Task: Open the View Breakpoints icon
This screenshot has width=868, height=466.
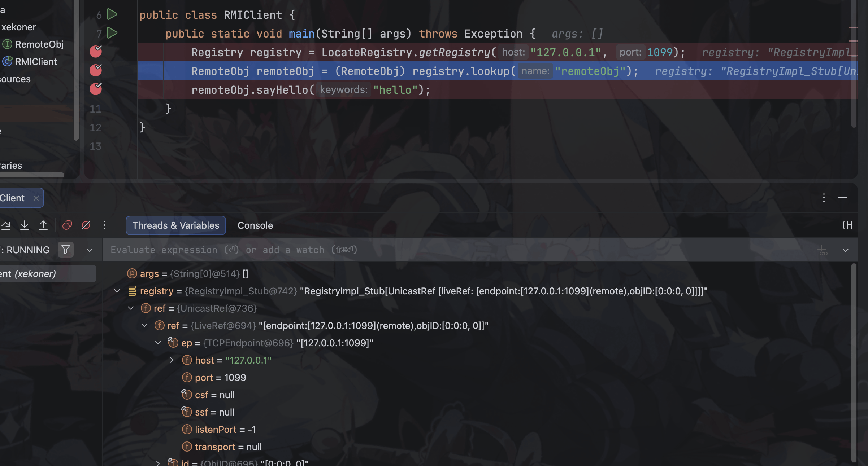Action: [x=67, y=225]
